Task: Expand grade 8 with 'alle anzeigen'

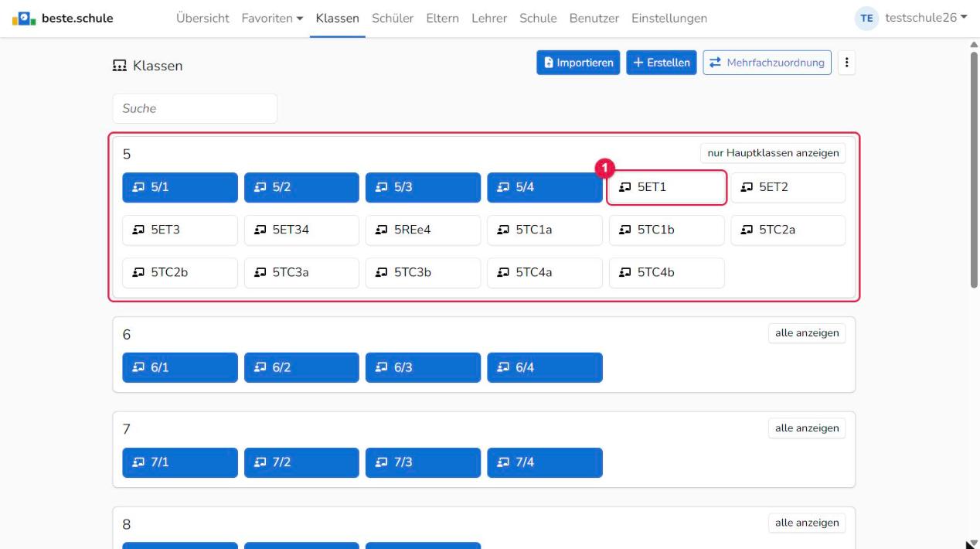Action: click(x=806, y=523)
